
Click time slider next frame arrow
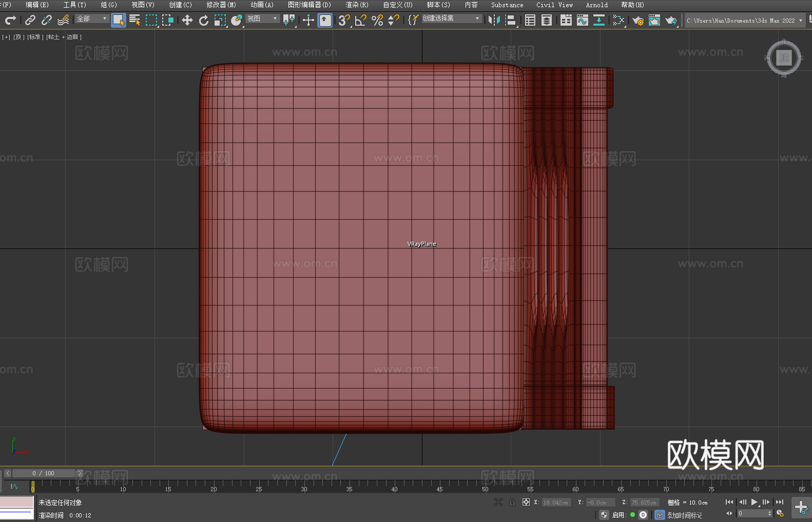[x=80, y=473]
